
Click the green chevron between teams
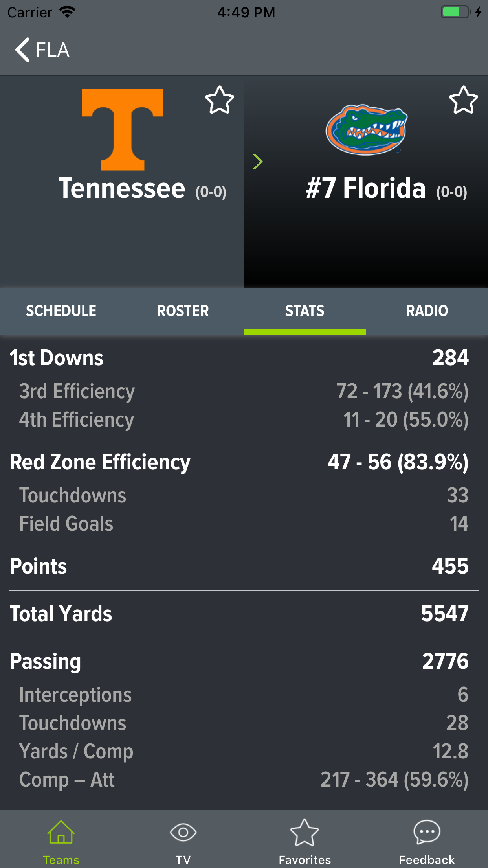coord(258,162)
